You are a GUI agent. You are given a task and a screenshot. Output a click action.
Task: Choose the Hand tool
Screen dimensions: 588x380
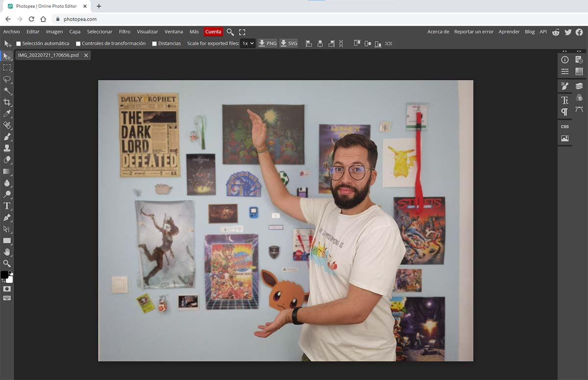7,252
